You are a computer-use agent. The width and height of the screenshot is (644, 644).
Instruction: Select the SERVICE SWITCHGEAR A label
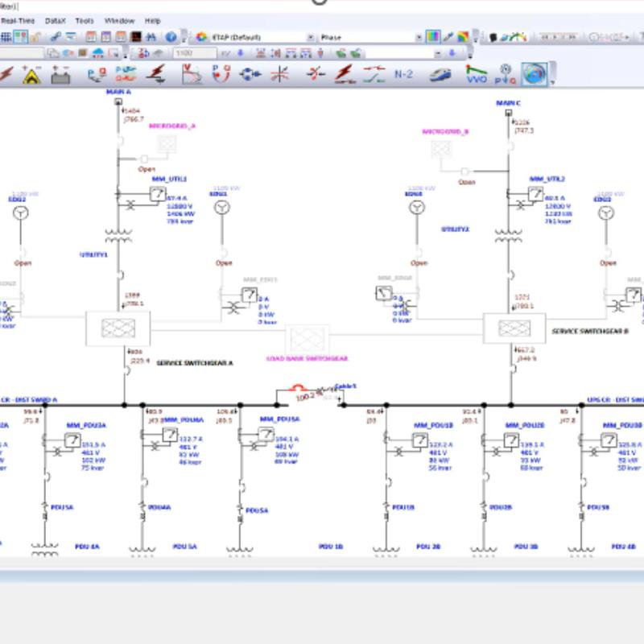[x=195, y=363]
